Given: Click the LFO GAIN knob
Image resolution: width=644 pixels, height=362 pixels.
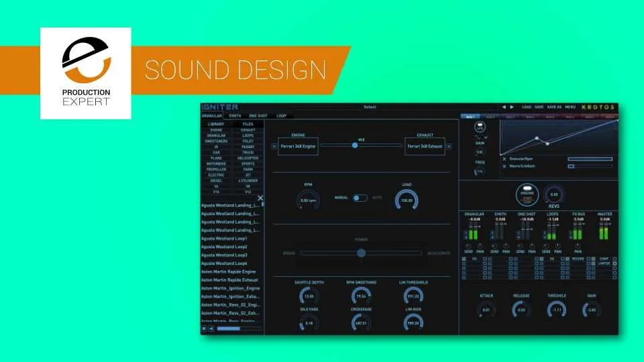Looking at the screenshot, I should (479, 152).
